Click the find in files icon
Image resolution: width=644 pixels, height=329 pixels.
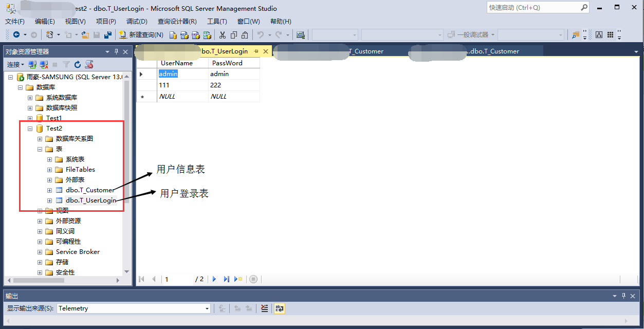576,35
